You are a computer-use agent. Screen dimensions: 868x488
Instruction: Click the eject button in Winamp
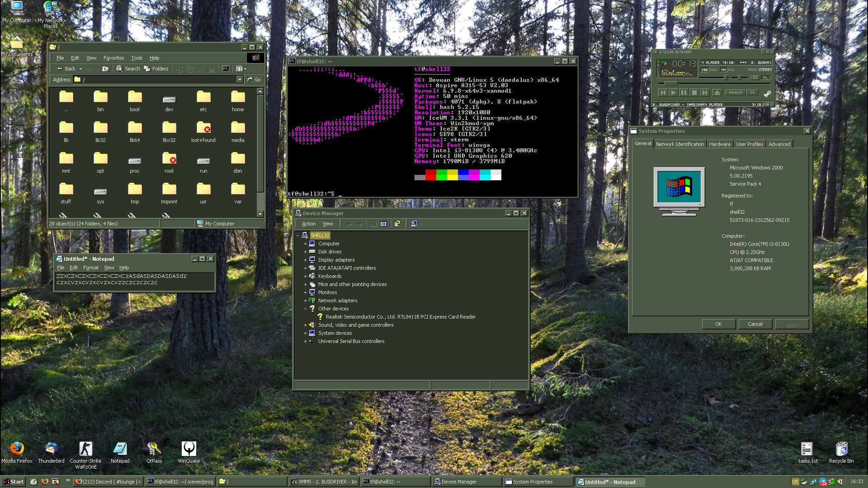tap(717, 93)
